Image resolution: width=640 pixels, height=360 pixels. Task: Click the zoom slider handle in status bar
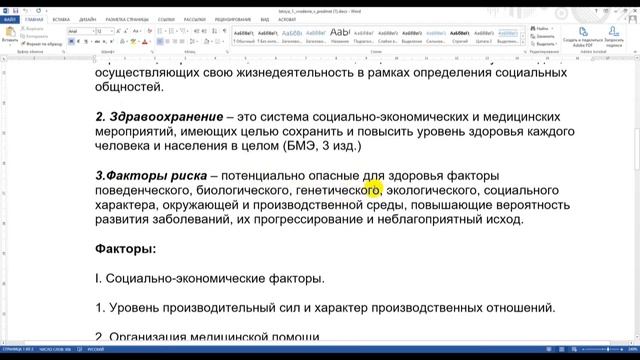608,349
